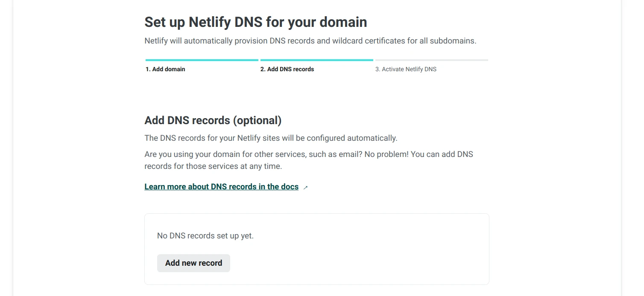Click the Set up Netlify DNS heading

[x=255, y=22]
